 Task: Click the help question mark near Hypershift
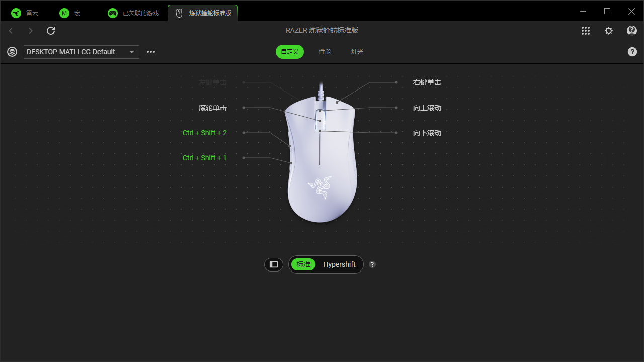372,264
